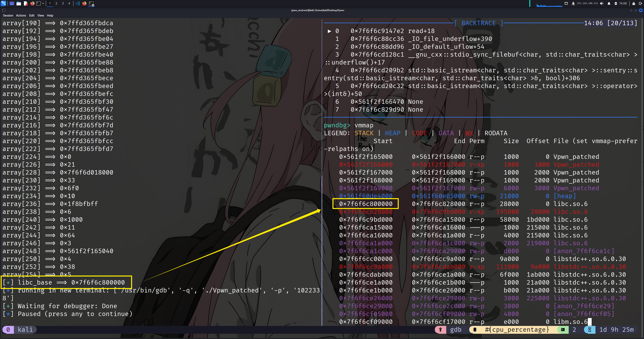Click the libc_base address 0x7f6f6c800000 output
The height and width of the screenshot is (339, 644).
98,282
